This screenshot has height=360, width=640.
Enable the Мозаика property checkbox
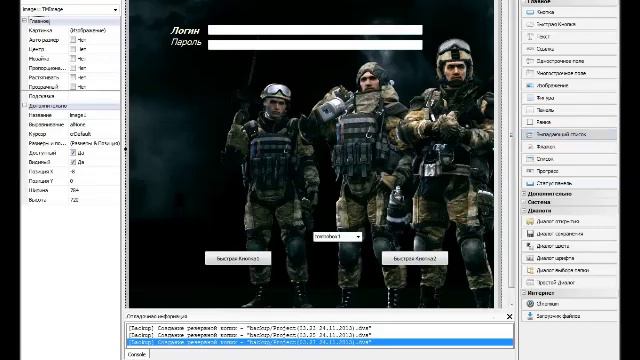pyautogui.click(x=73, y=59)
